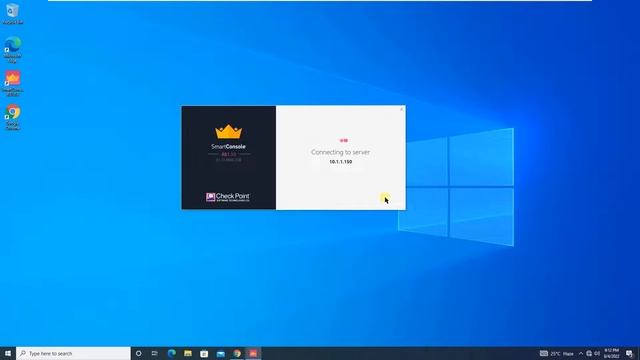Open the taskbar clock and calendar

click(x=611, y=353)
